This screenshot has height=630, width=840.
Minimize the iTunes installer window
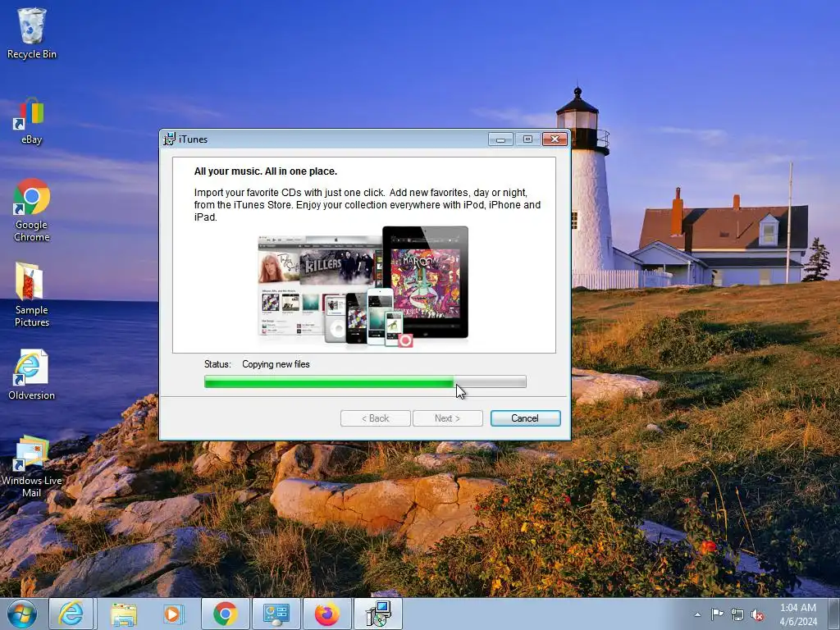pyautogui.click(x=500, y=139)
